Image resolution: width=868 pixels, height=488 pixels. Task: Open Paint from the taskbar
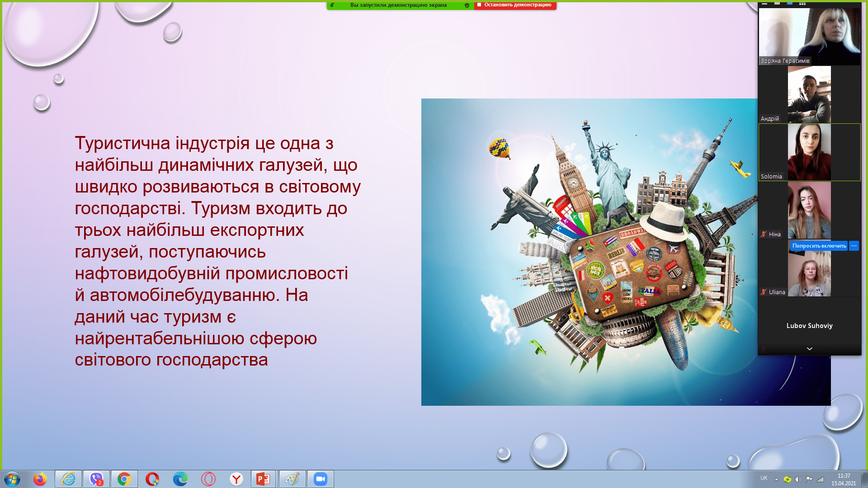[x=292, y=479]
